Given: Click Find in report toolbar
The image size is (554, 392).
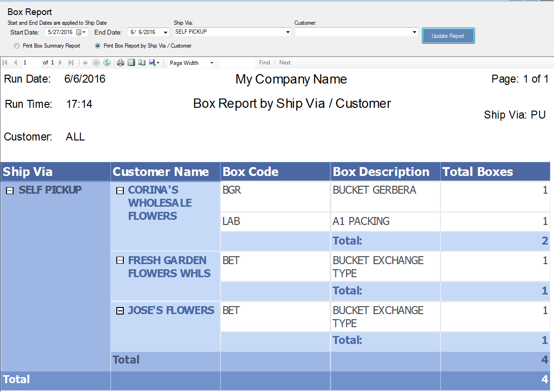Looking at the screenshot, I should point(264,63).
